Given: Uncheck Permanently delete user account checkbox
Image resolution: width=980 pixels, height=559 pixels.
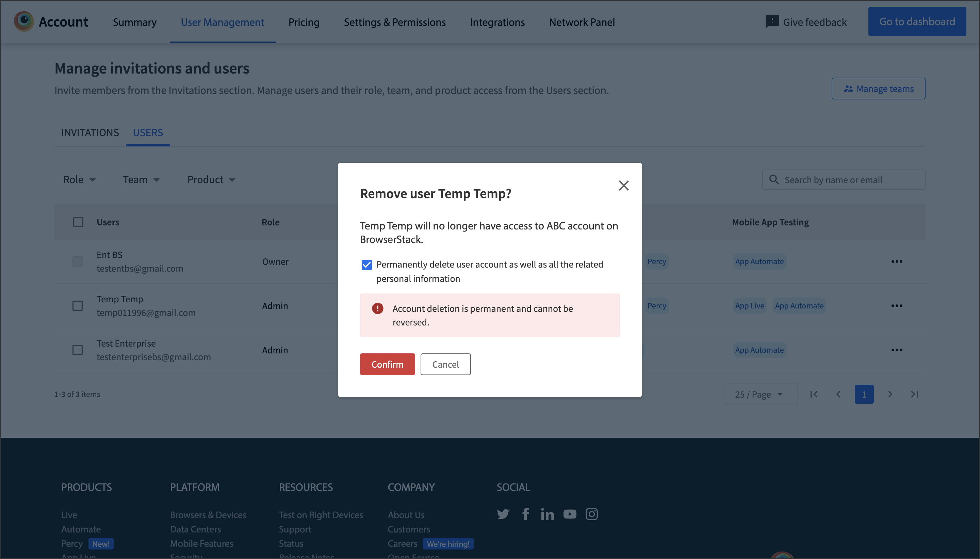Looking at the screenshot, I should [366, 265].
